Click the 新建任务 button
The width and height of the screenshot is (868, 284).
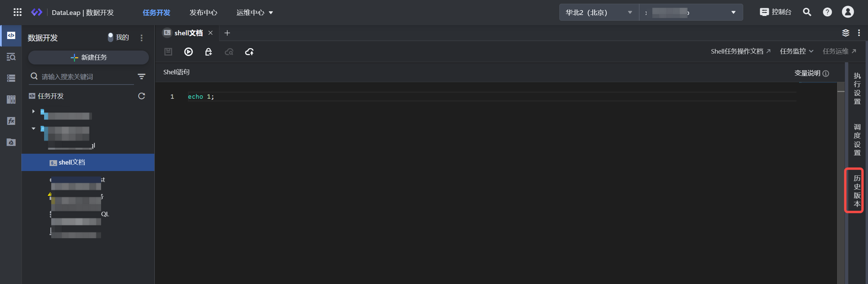(88, 57)
